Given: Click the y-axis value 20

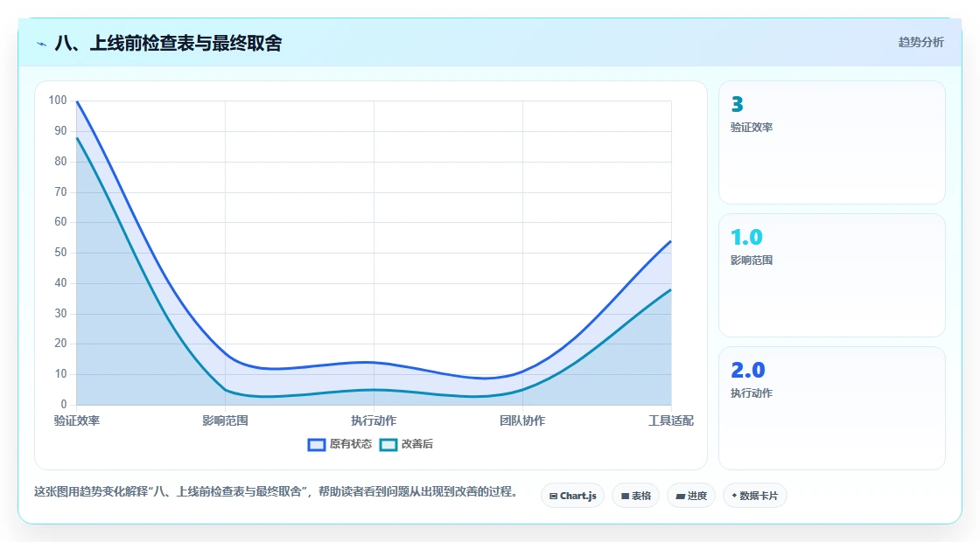Looking at the screenshot, I should pos(60,344).
